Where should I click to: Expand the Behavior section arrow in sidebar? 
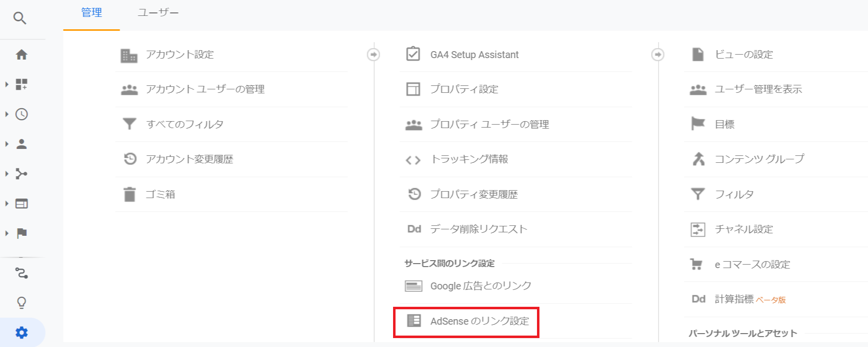7,204
